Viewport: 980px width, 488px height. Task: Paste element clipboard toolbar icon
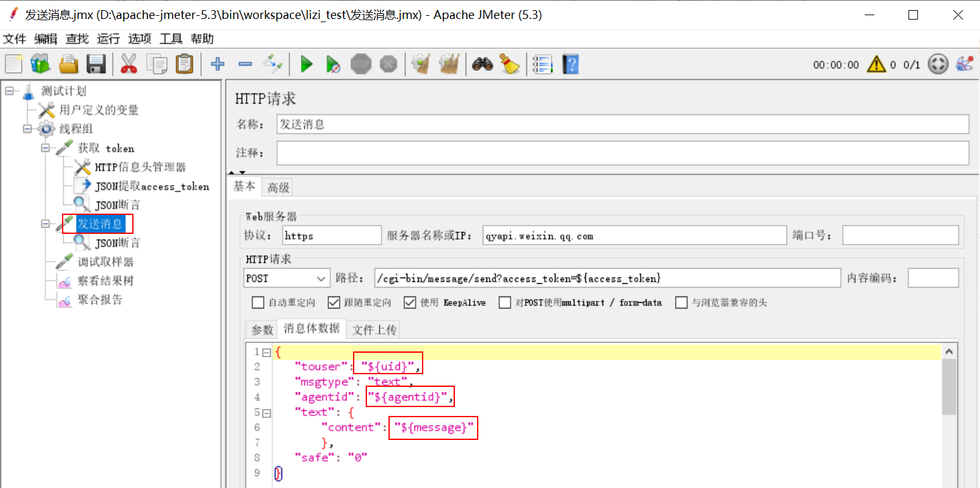coord(184,64)
